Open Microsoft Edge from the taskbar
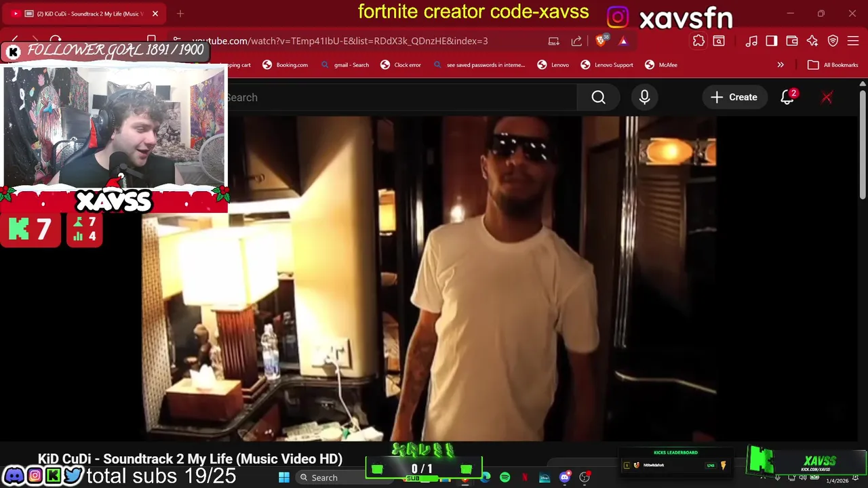Image resolution: width=868 pixels, height=488 pixels. (x=485, y=478)
